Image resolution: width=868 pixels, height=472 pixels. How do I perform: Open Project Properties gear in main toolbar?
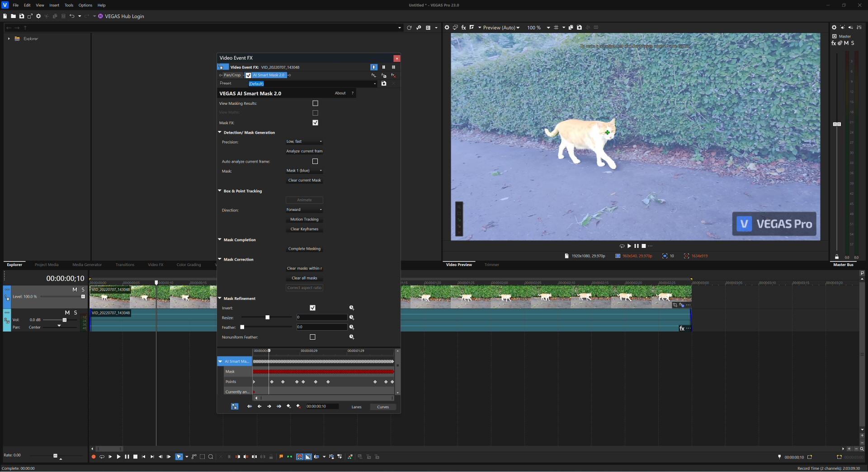tap(38, 16)
